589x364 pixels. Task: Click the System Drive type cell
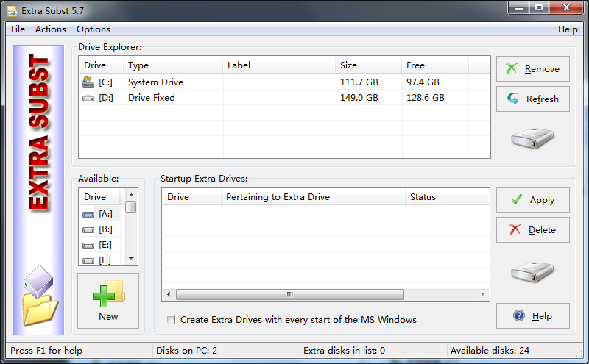click(x=155, y=82)
